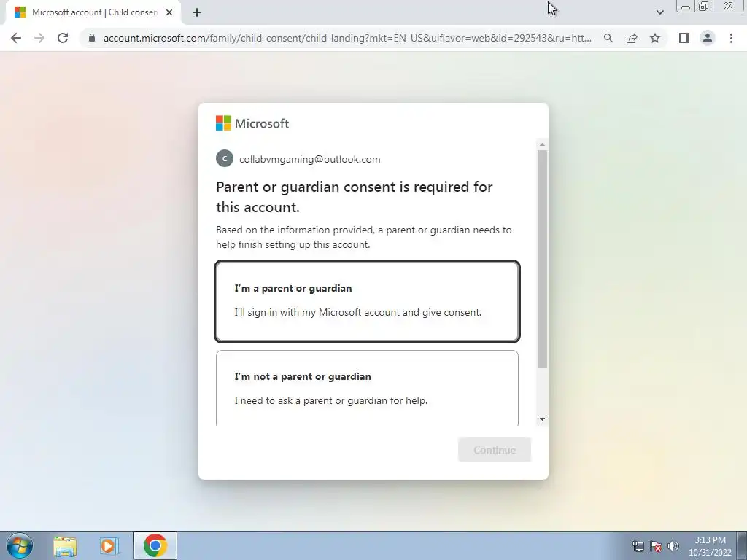Click the Microsoft logo in dialog
This screenshot has height=560, width=747.
pyautogui.click(x=252, y=123)
